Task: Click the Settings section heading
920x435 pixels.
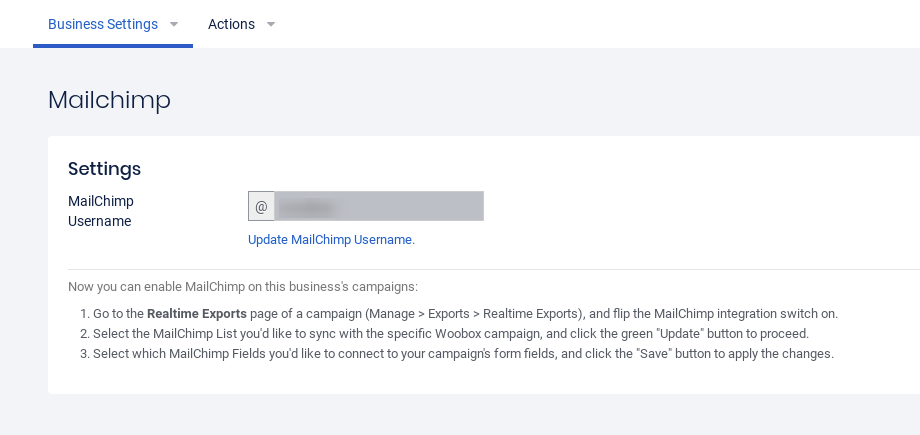Action: tap(104, 168)
